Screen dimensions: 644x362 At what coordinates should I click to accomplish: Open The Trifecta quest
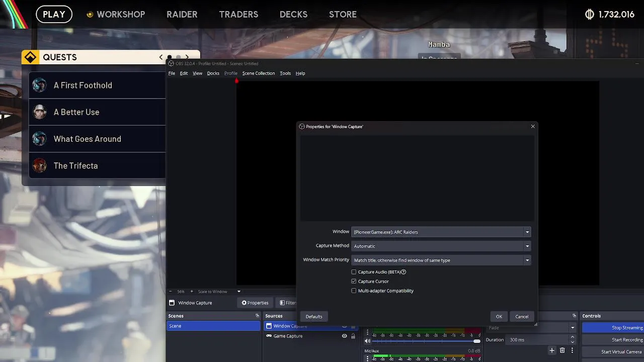[x=98, y=165]
